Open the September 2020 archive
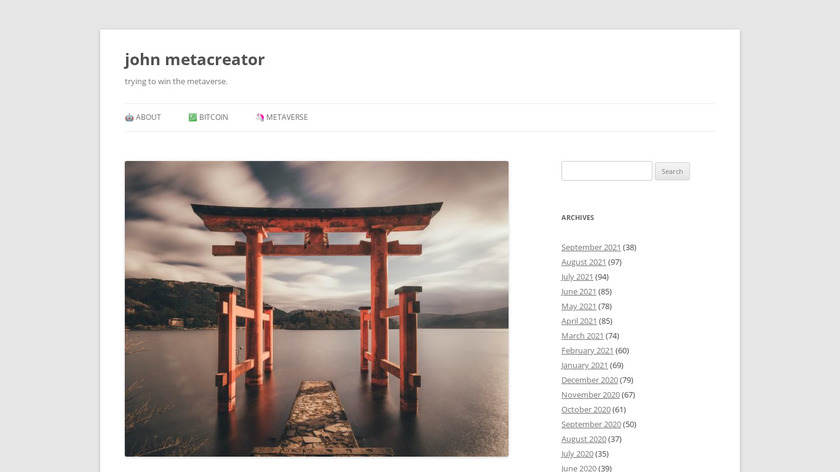Image resolution: width=840 pixels, height=472 pixels. point(591,424)
